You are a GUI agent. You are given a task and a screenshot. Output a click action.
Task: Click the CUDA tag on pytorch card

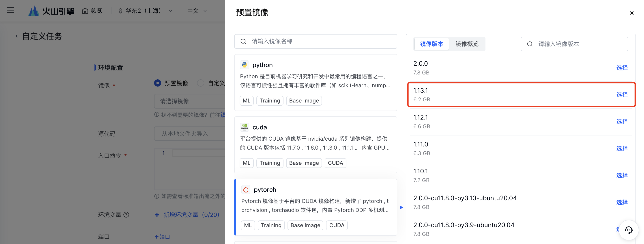[x=337, y=225]
